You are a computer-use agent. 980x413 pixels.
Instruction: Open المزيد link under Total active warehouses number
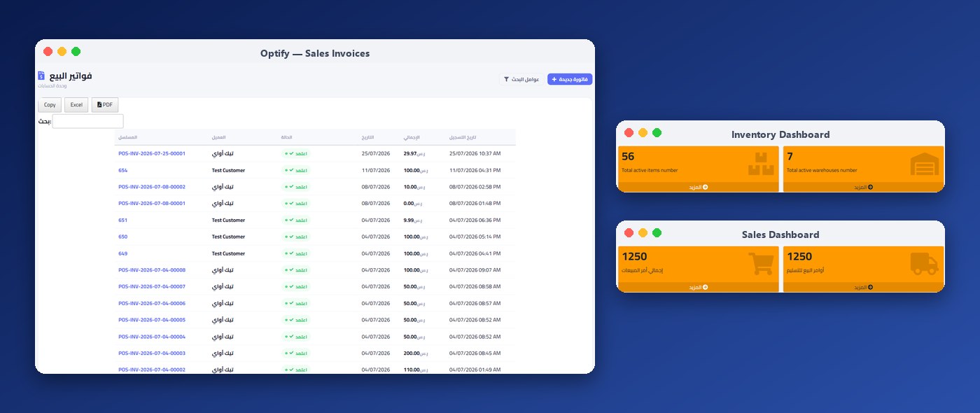click(x=863, y=187)
